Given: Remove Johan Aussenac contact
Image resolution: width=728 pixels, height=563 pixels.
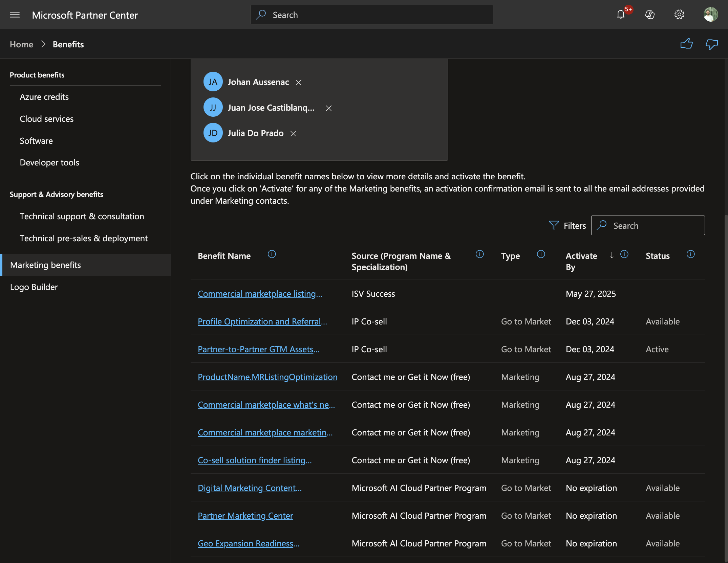Looking at the screenshot, I should (x=298, y=82).
